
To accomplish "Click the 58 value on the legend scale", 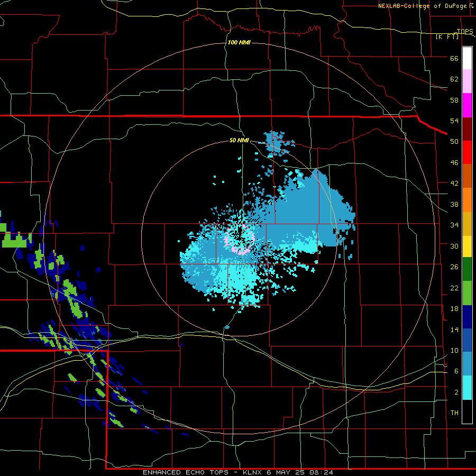I will 454,100.
